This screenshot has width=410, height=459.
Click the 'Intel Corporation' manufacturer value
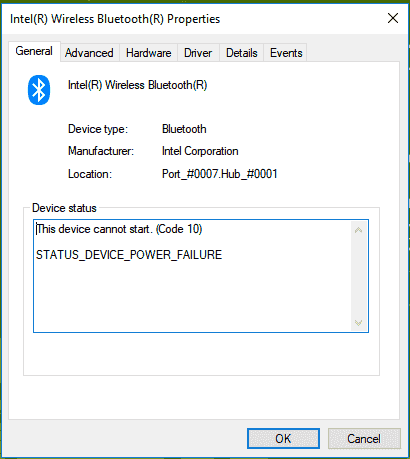pos(200,151)
